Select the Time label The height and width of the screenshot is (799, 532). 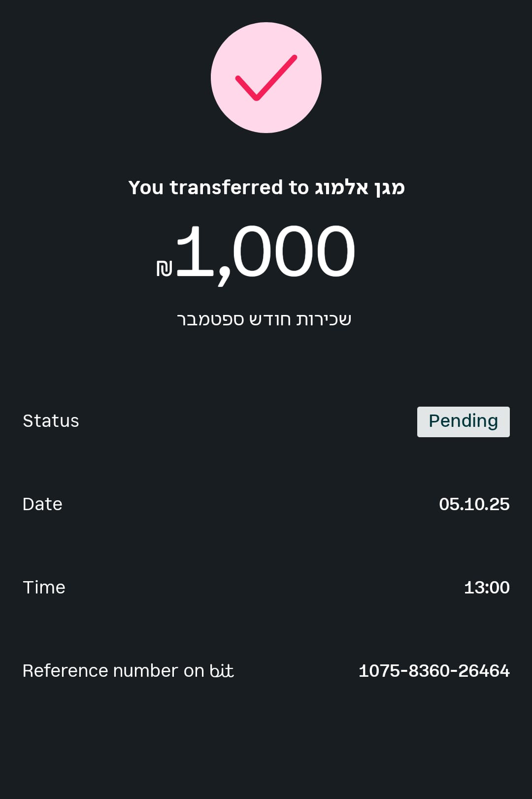coord(44,588)
